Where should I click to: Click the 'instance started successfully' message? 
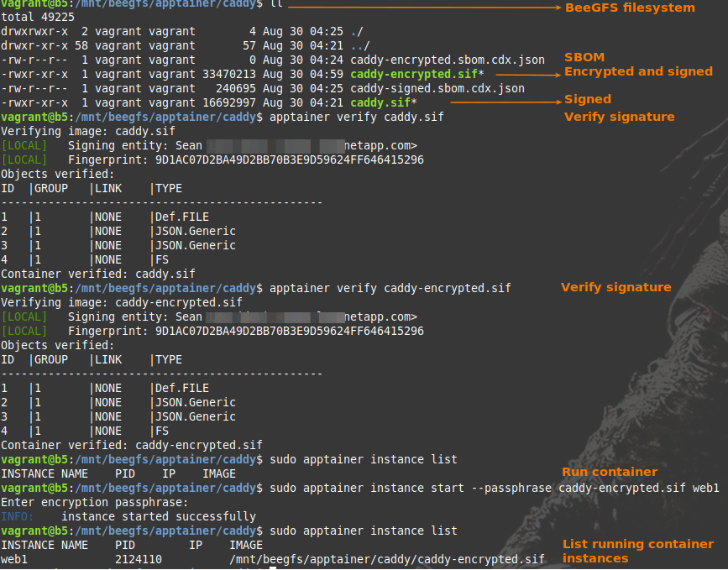[159, 516]
